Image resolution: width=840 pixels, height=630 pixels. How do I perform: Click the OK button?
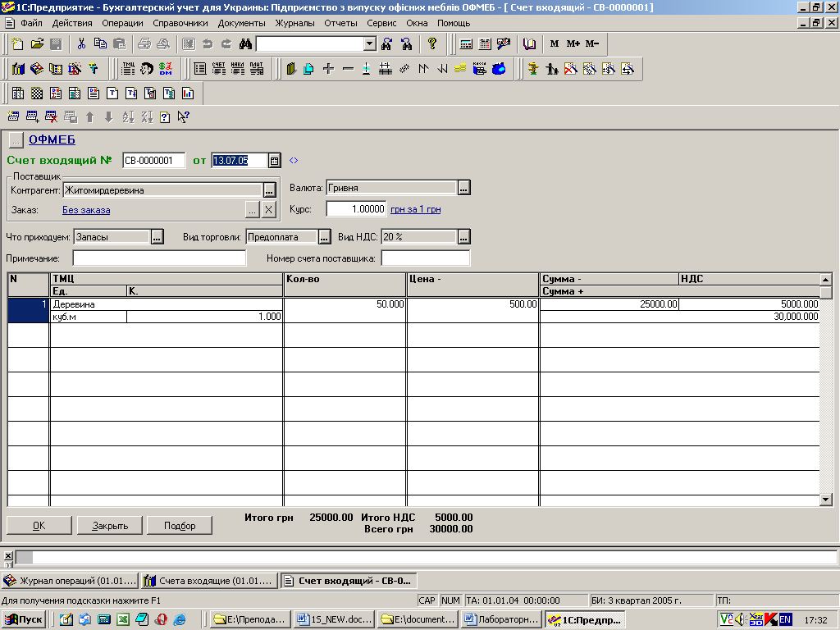coord(39,526)
